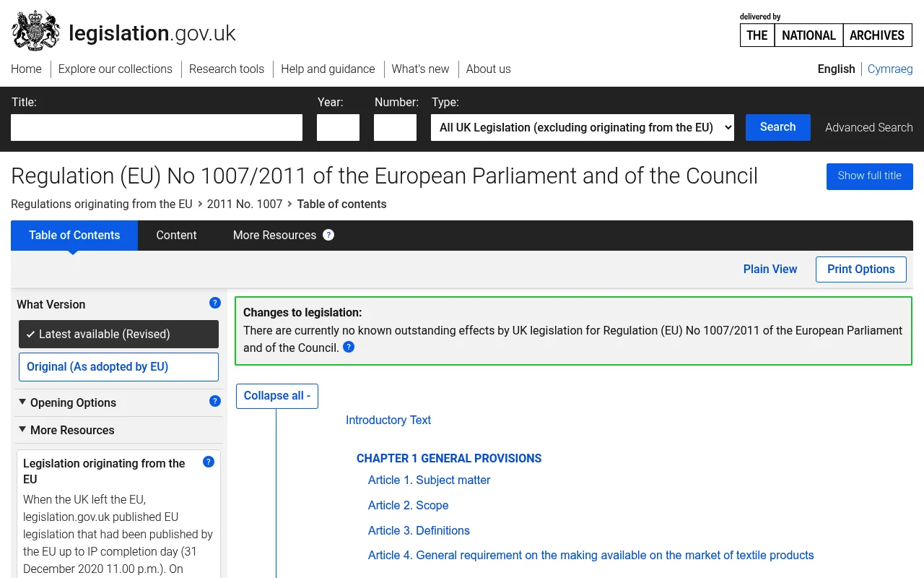The width and height of the screenshot is (924, 578).
Task: Switch to the Table of Contents tab
Action: (74, 235)
